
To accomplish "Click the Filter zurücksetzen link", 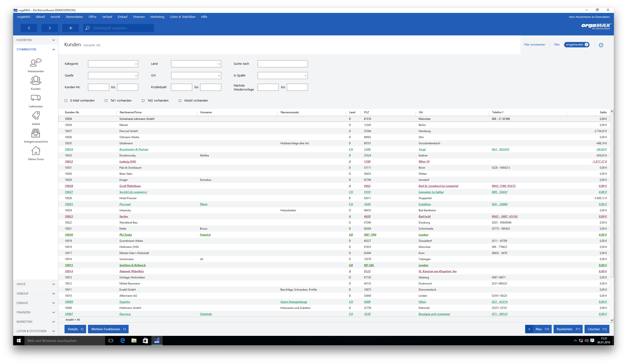I will (535, 45).
